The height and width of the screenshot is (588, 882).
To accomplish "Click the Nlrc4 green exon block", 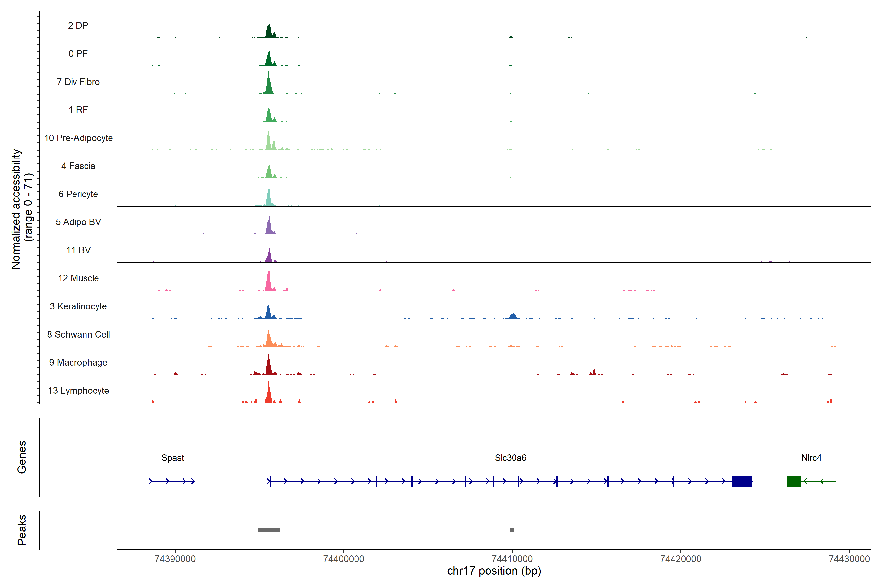I will [x=794, y=481].
